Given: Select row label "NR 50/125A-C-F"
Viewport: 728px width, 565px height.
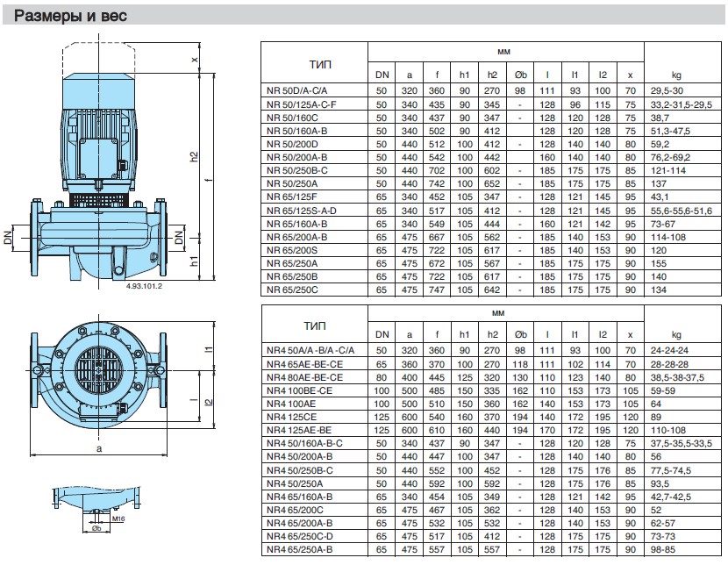Looking at the screenshot, I should [302, 104].
